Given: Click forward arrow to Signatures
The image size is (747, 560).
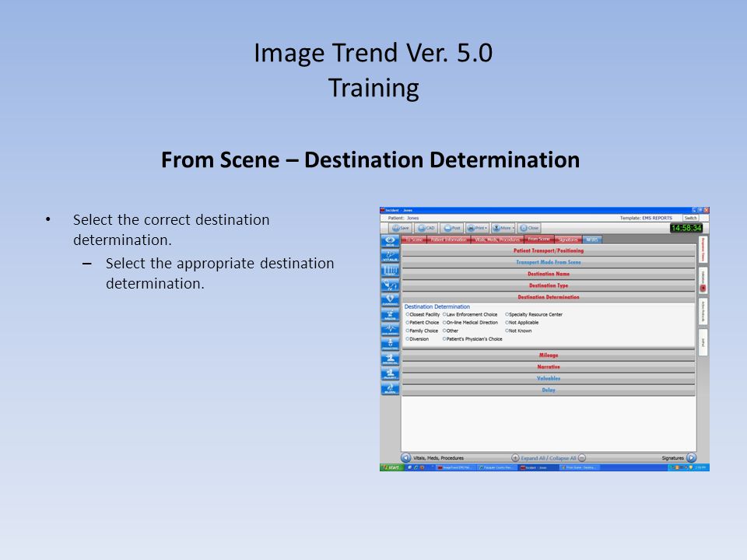Looking at the screenshot, I should pyautogui.click(x=691, y=458).
